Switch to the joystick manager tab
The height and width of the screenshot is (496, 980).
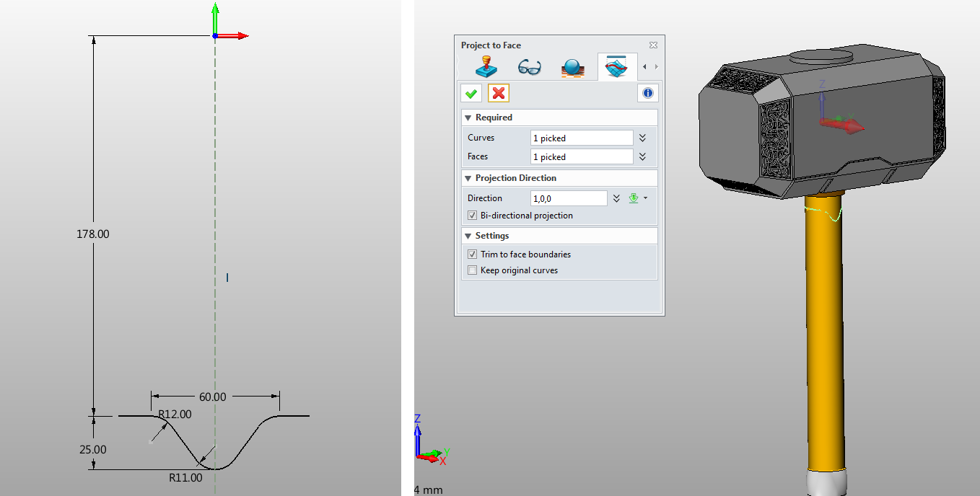[x=487, y=68]
